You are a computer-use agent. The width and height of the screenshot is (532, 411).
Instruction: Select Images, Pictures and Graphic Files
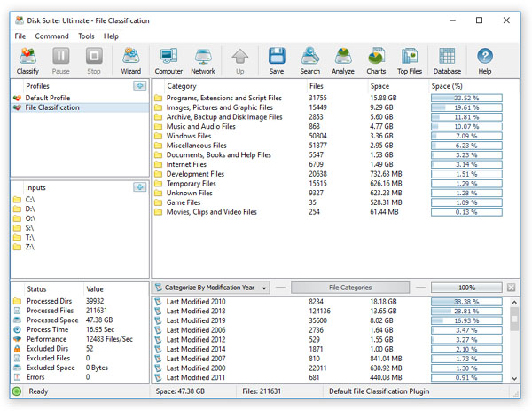tap(220, 107)
